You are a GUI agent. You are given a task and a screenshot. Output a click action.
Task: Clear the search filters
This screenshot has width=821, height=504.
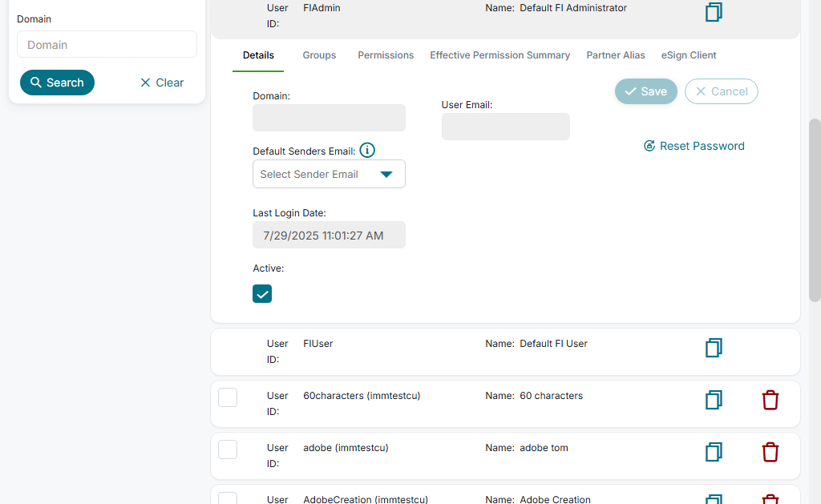click(162, 83)
